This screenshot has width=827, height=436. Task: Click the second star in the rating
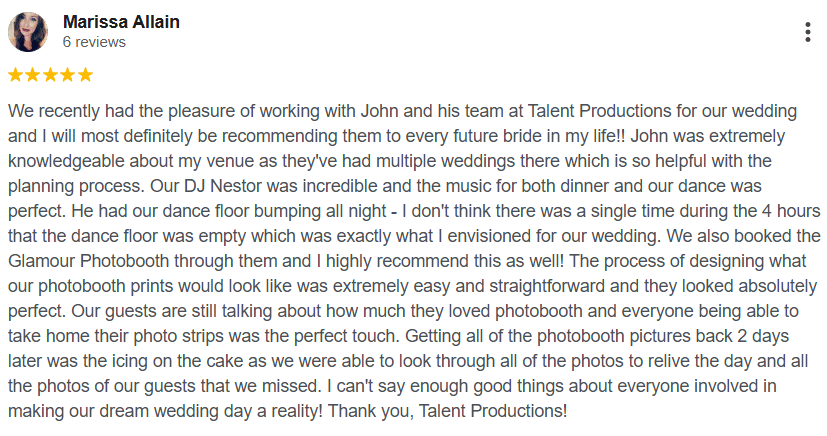pos(33,75)
